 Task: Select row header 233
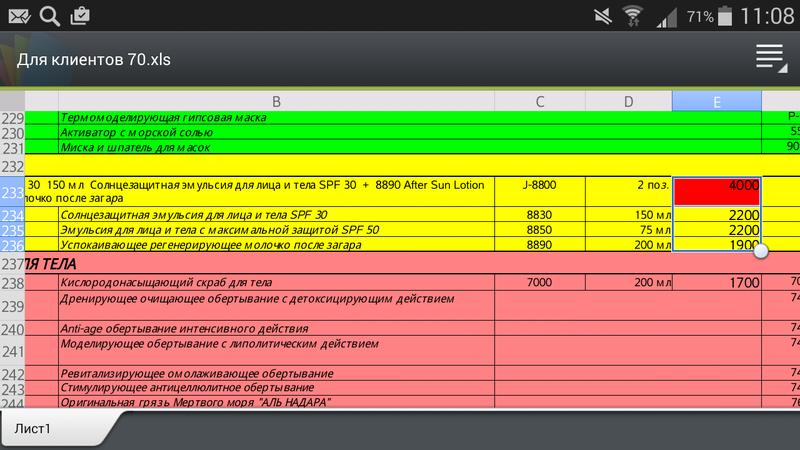click(12, 192)
